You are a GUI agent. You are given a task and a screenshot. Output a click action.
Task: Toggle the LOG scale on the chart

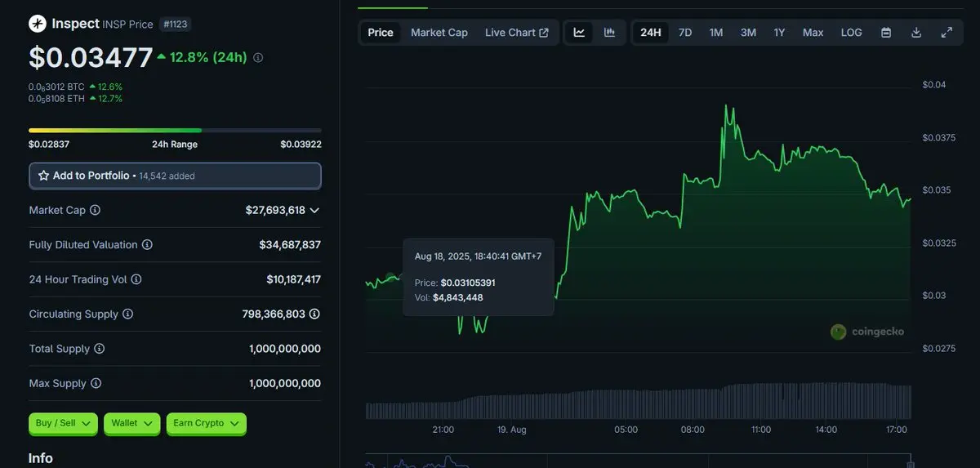point(851,33)
